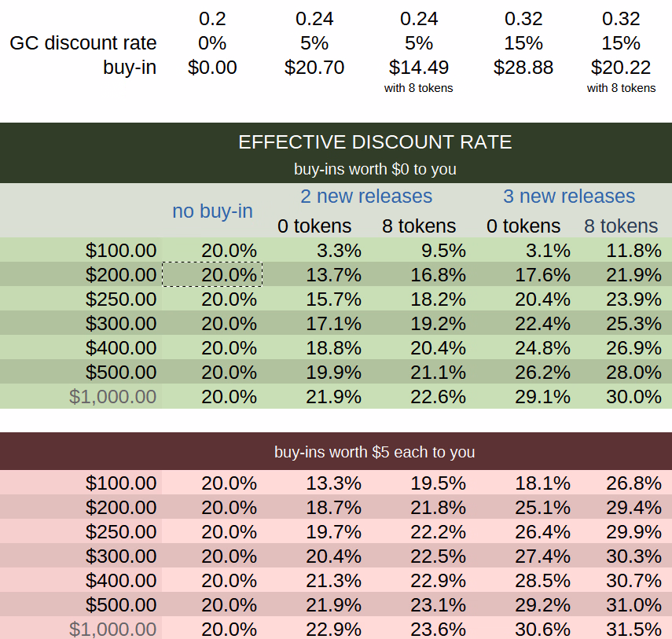Screen dimensions: 672x639
Task: Click the '2 new releases' header
Action: [366, 196]
